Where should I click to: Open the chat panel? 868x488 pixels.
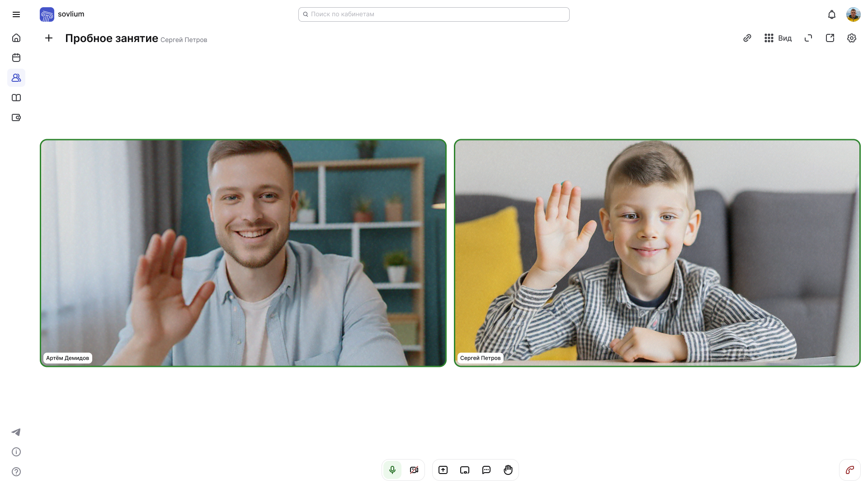[x=486, y=470]
